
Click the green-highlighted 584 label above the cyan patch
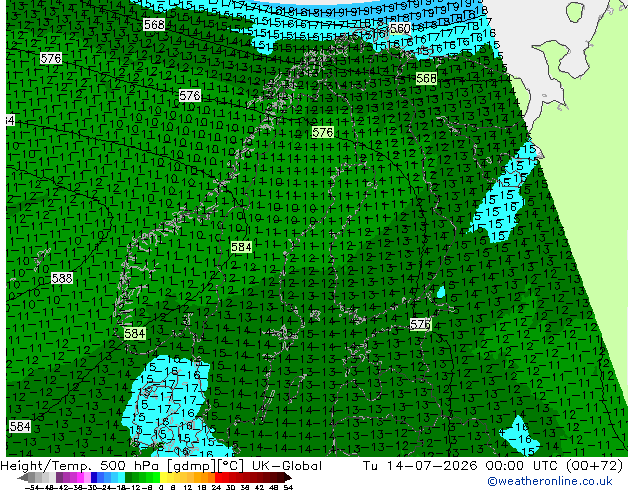(x=135, y=333)
